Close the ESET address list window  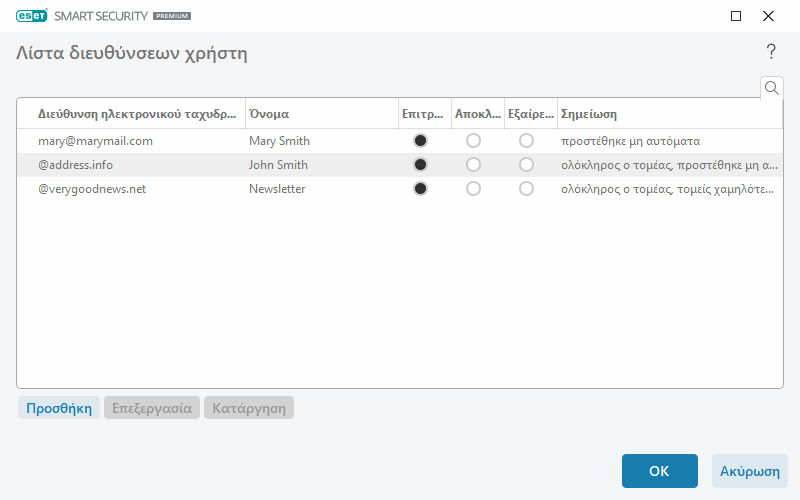pos(768,16)
